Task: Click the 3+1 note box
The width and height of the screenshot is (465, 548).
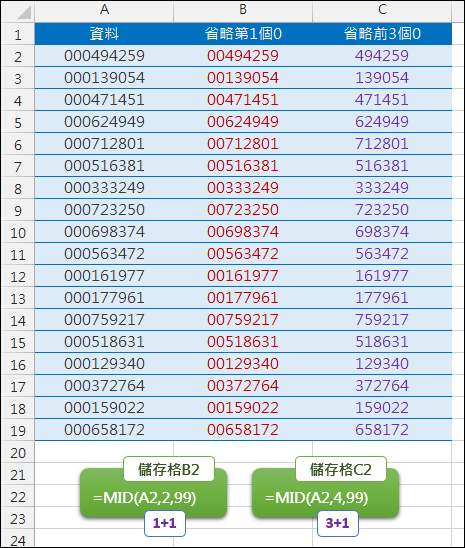Action: click(x=337, y=523)
